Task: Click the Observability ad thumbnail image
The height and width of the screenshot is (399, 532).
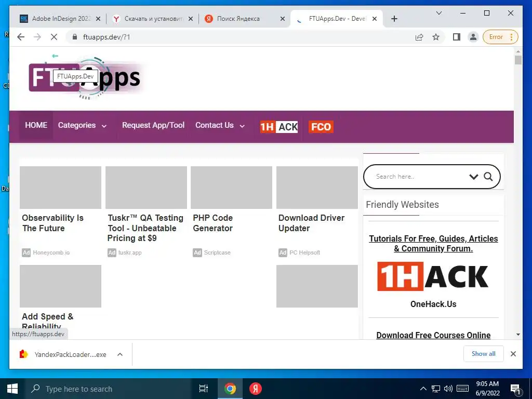Action: (x=60, y=187)
